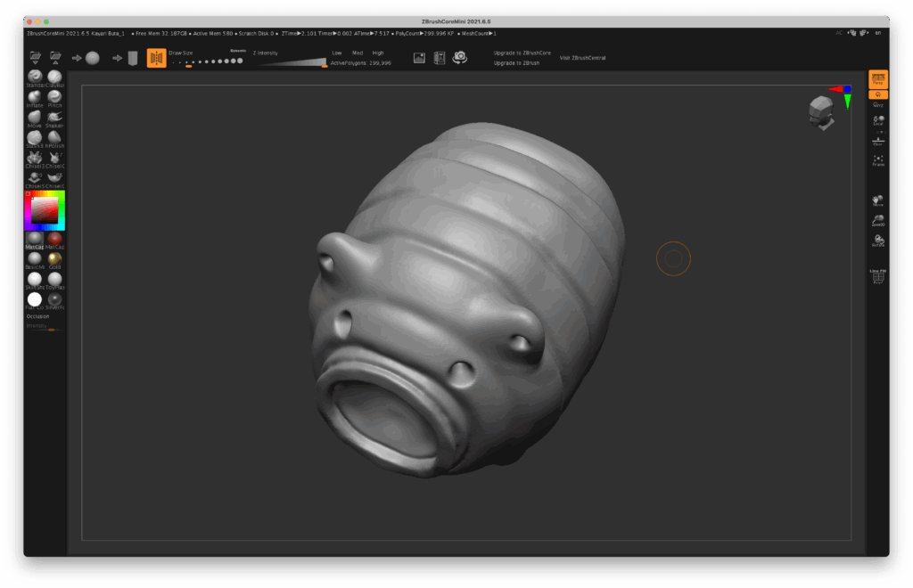Toggle Local symmetry/transform button

pyautogui.click(x=878, y=120)
